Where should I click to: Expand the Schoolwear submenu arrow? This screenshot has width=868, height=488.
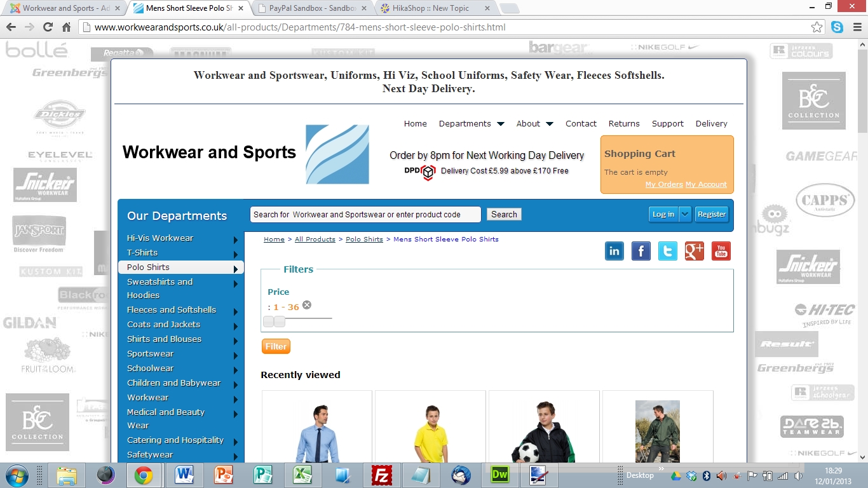pyautogui.click(x=236, y=370)
